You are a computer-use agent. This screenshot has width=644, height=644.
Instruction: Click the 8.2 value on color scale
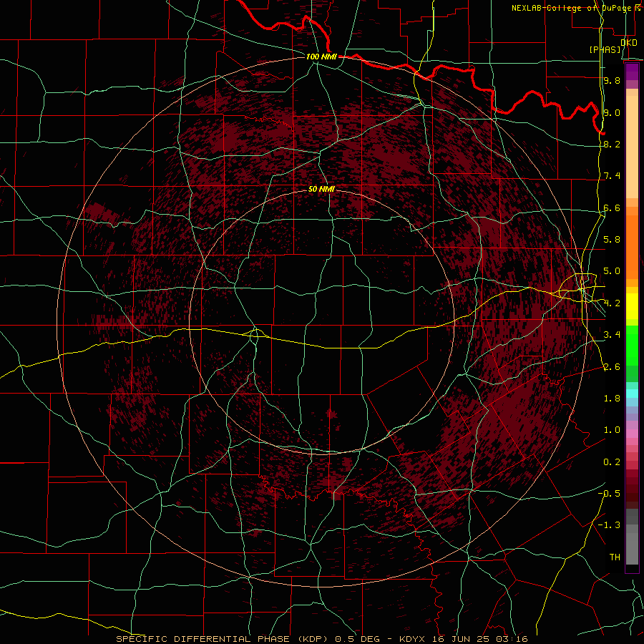[x=612, y=144]
